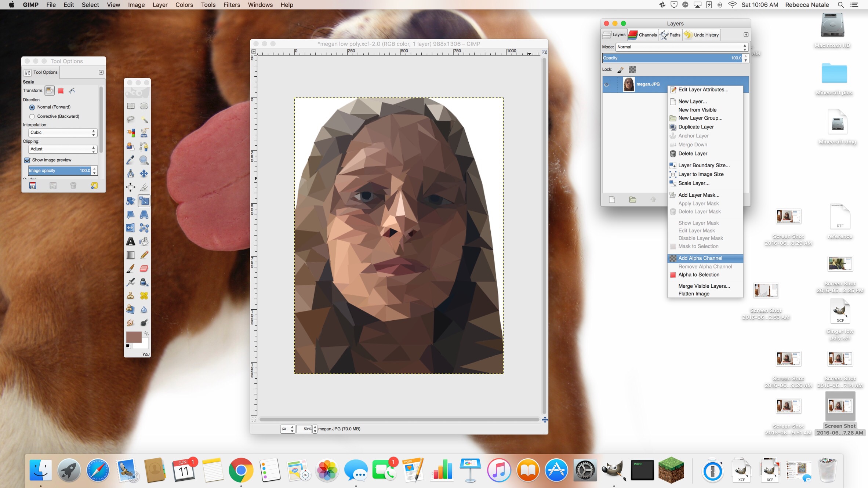Select the Heal bandage tool

tap(144, 296)
